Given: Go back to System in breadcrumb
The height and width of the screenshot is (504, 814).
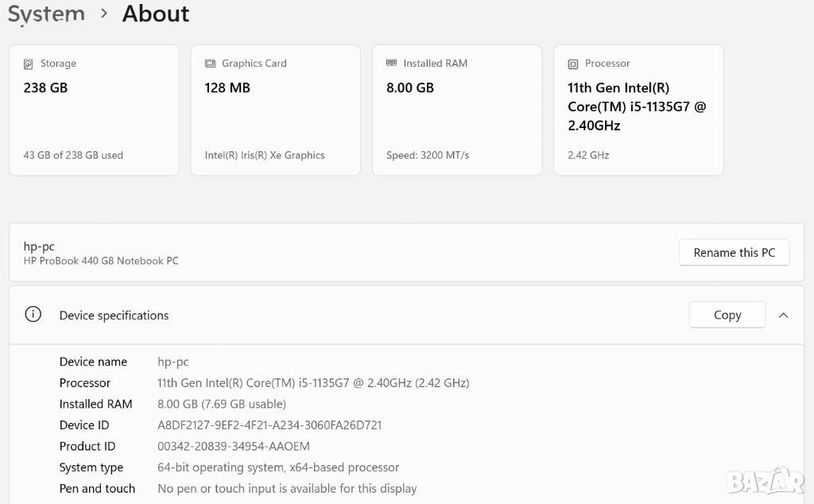Looking at the screenshot, I should tap(46, 14).
